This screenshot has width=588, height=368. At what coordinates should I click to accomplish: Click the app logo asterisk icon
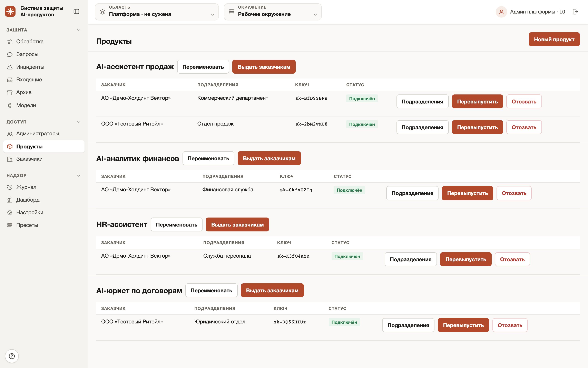point(10,11)
